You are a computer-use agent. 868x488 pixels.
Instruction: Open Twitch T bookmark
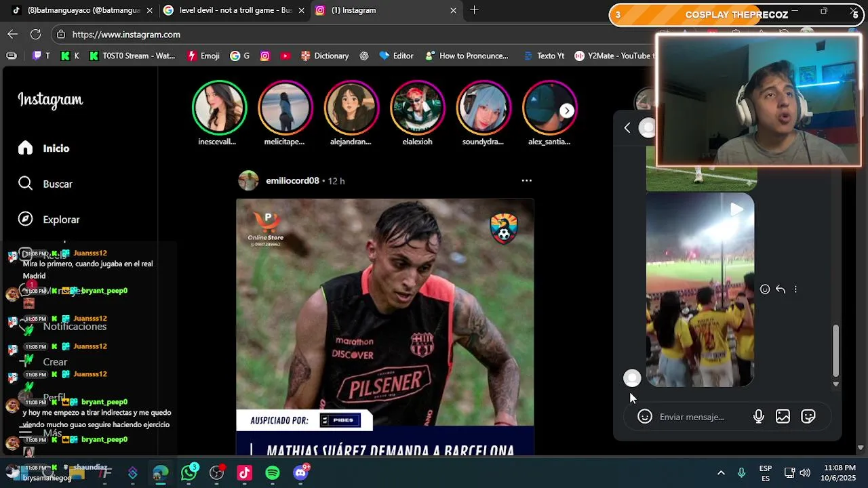point(41,56)
